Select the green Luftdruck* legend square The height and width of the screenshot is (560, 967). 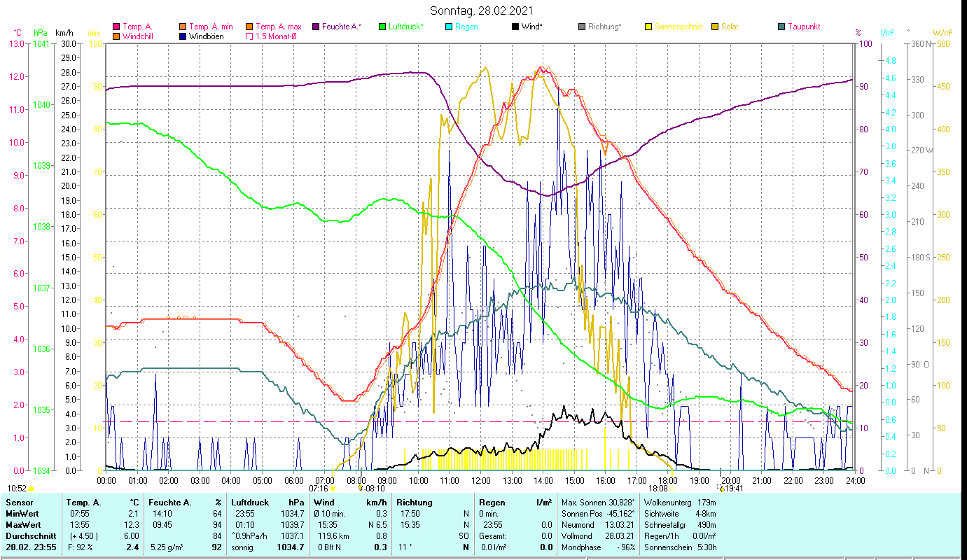coord(382,27)
